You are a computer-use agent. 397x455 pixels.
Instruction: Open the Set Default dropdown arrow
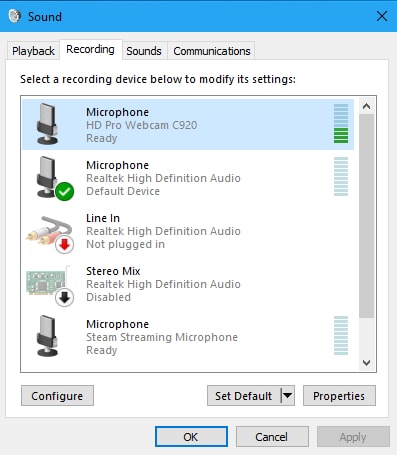point(288,396)
